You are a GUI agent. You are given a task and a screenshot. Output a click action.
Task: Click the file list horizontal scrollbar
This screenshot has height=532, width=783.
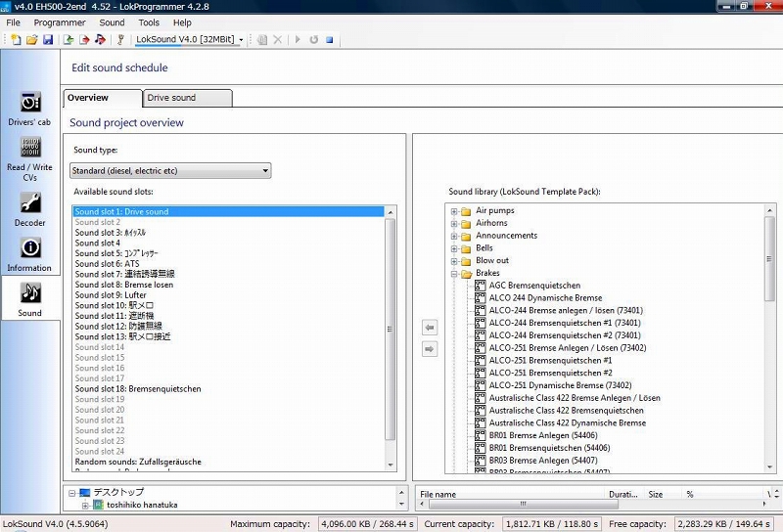click(524, 504)
